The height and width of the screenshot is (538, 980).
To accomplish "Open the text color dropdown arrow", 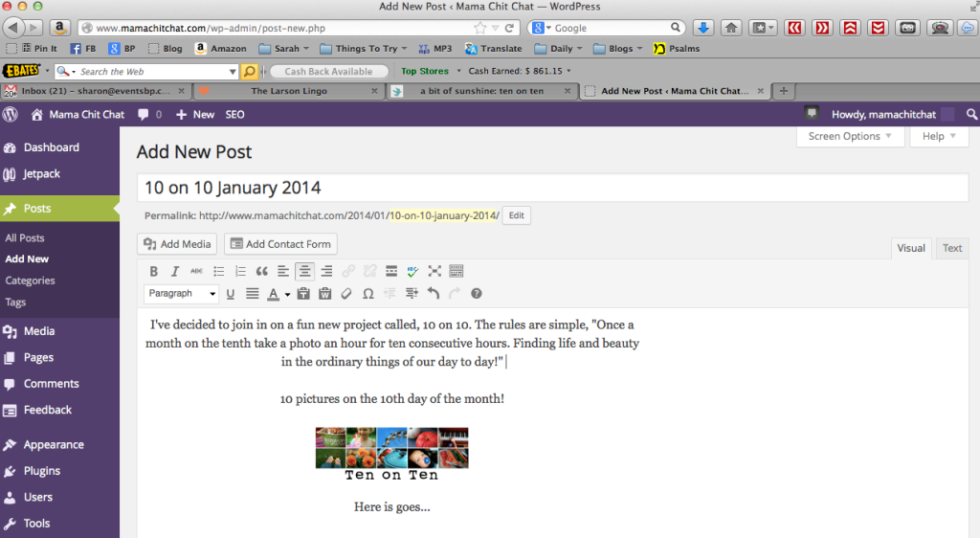I will [x=287, y=294].
